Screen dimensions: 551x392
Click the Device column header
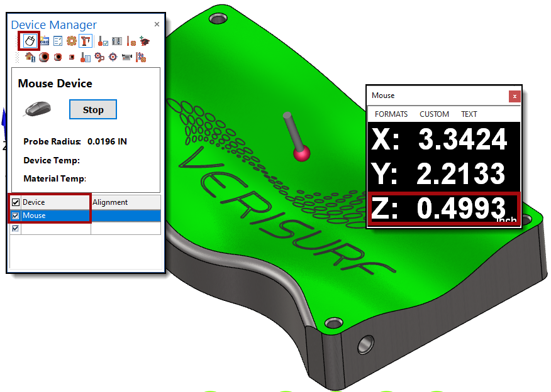tap(55, 202)
